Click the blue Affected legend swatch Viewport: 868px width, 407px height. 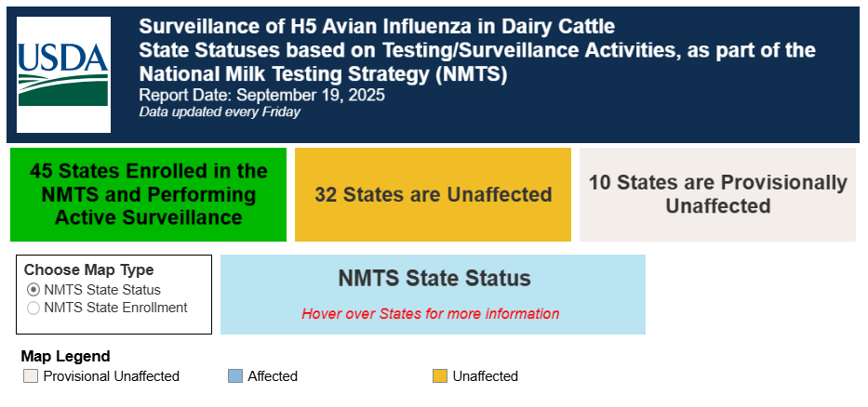(235, 376)
